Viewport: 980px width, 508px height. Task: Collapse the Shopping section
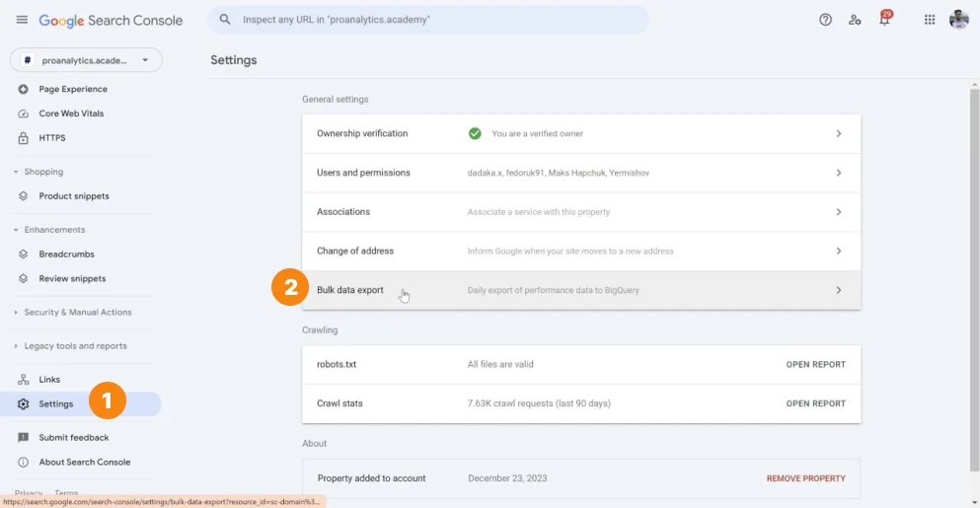[16, 172]
